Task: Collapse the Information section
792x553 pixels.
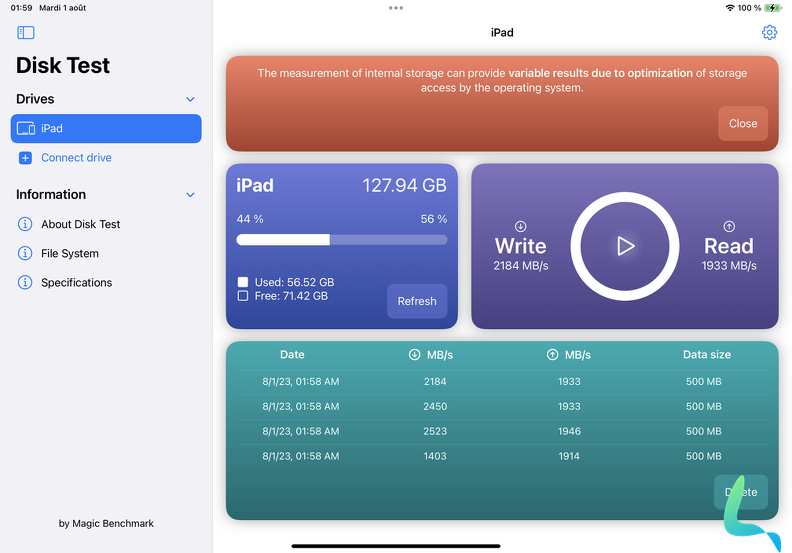Action: click(190, 195)
